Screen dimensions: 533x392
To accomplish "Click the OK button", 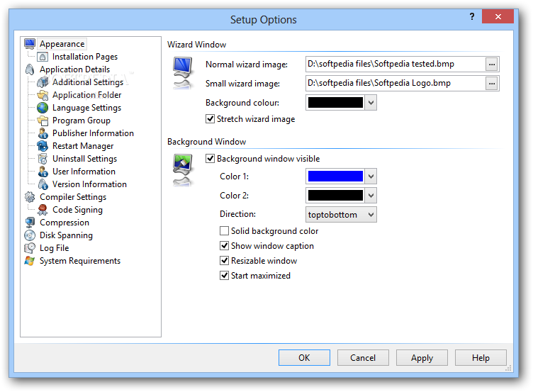I will coord(304,358).
